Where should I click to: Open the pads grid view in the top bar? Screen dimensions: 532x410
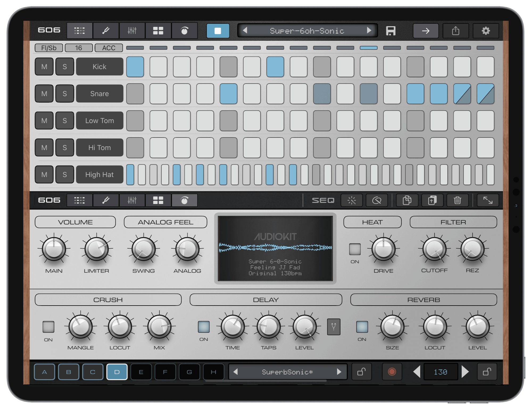pos(158,31)
